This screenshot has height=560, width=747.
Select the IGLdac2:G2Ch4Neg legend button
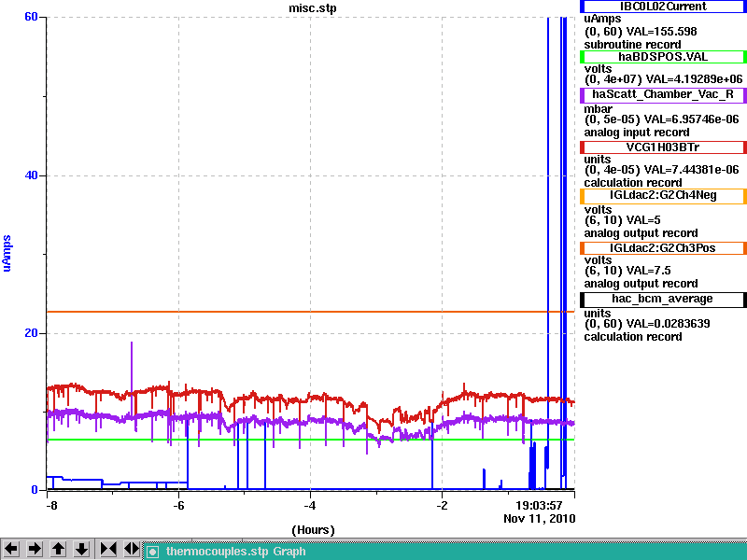tap(663, 195)
